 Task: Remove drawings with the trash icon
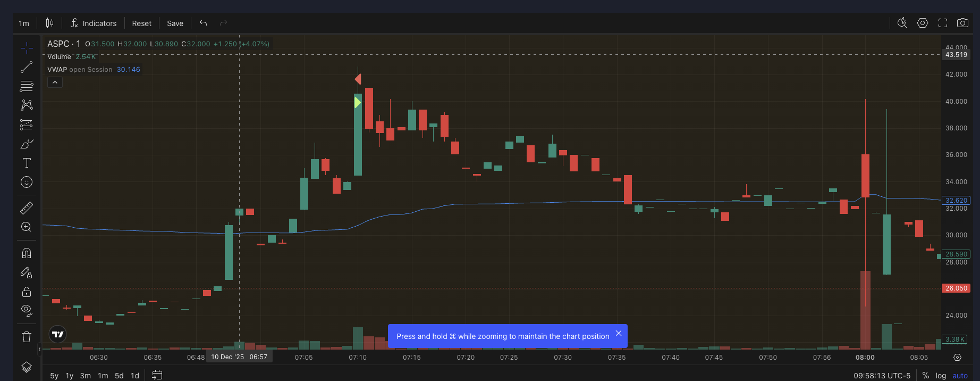pos(27,337)
